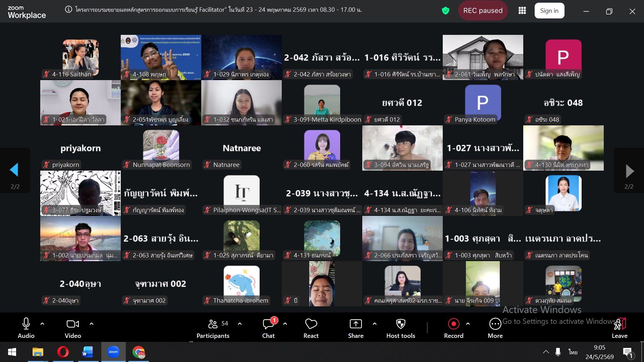The height and width of the screenshot is (362, 644).
Task: Open the Windows Start menu
Action: coord(12,352)
